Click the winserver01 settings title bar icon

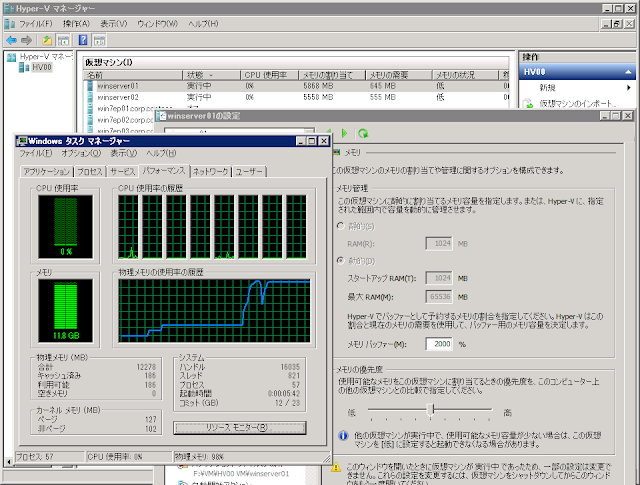(162, 116)
